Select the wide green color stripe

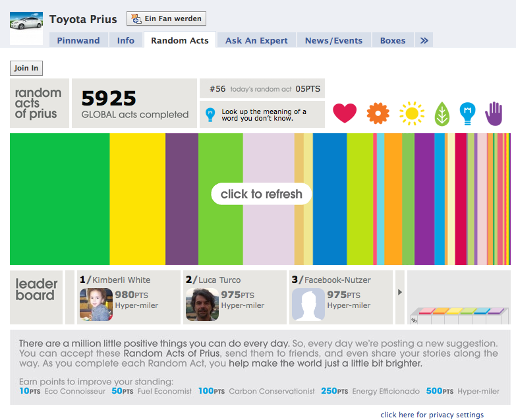59,198
